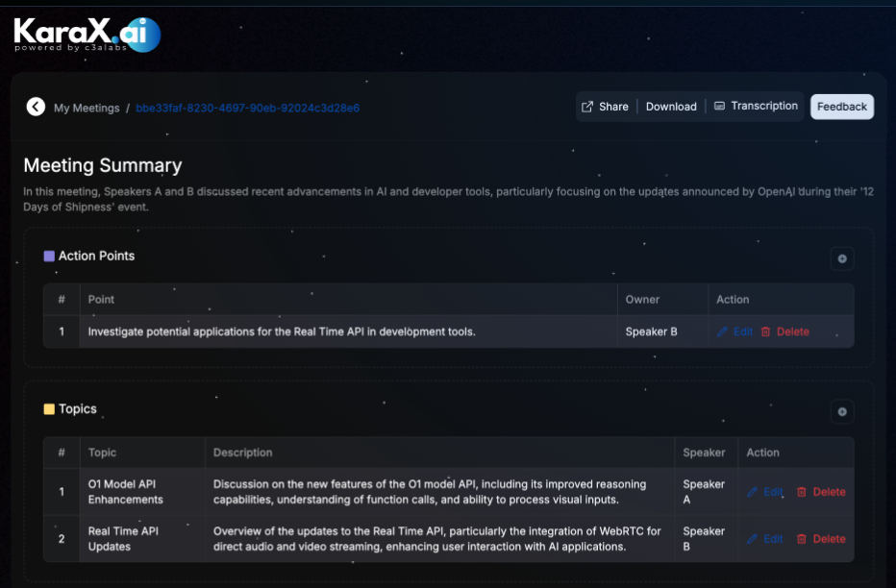Screen dimensions: 896x588
Task: Click the Share export icon
Action: coord(587,107)
